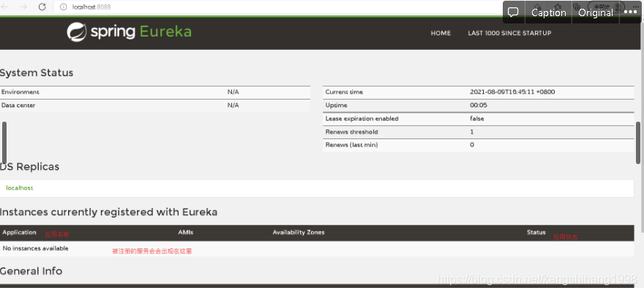Click the Lease expiration enabled value false

click(x=477, y=119)
